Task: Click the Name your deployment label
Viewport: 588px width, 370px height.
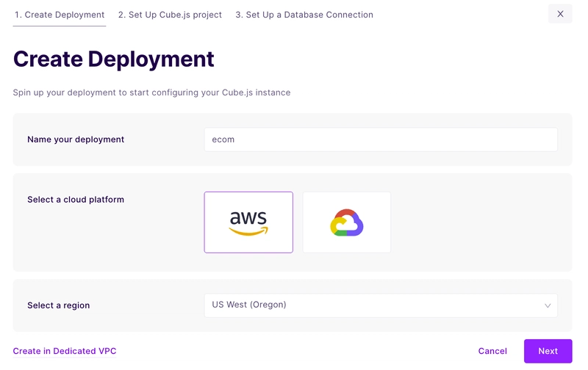Action: click(76, 139)
